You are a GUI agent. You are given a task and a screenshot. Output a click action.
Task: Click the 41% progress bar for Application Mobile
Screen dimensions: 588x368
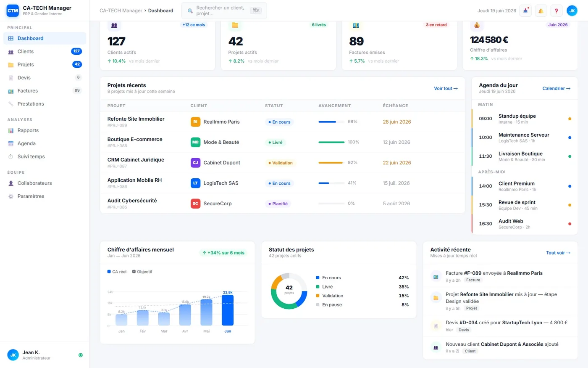[x=331, y=183]
